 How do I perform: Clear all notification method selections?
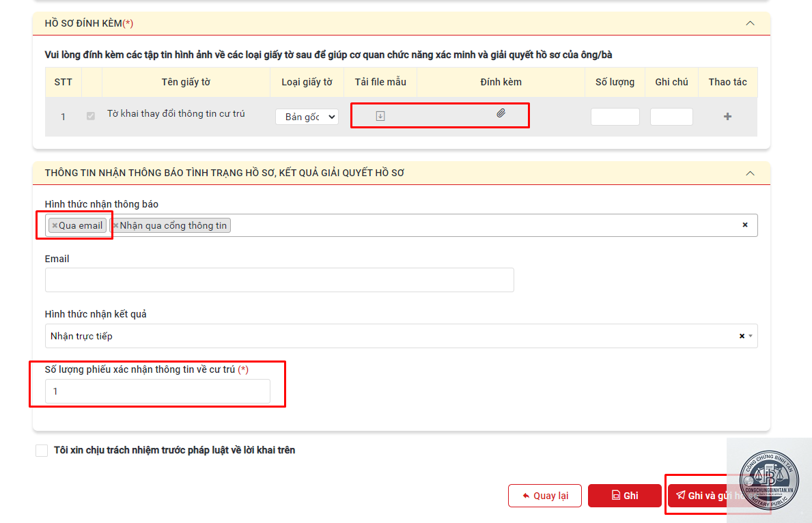(744, 225)
